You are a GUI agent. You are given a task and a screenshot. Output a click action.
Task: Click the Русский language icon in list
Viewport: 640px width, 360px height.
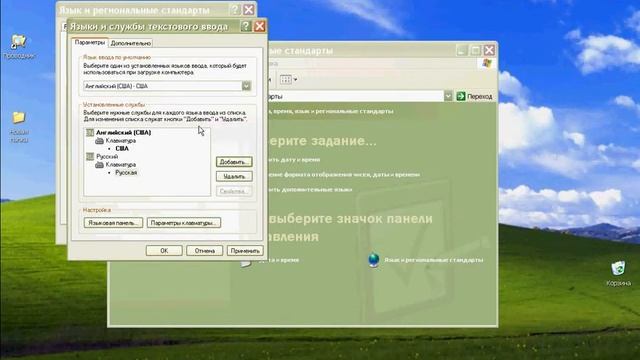click(x=90, y=157)
